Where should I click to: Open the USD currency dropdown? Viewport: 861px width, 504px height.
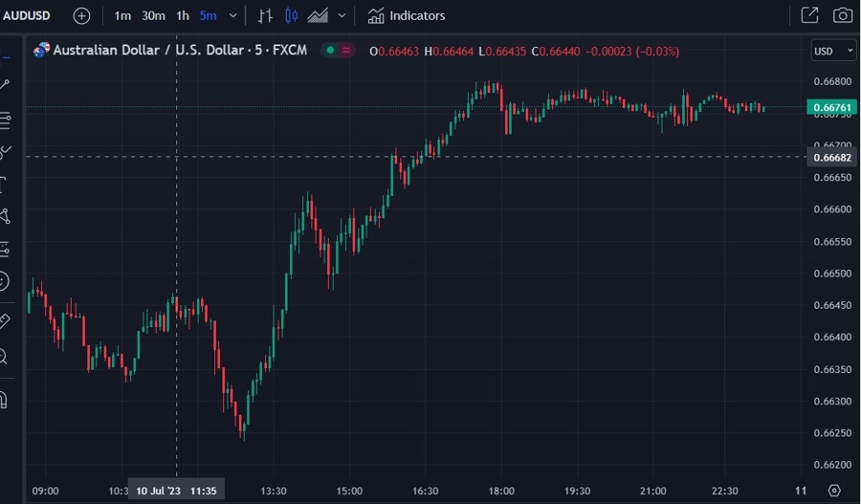(x=833, y=51)
